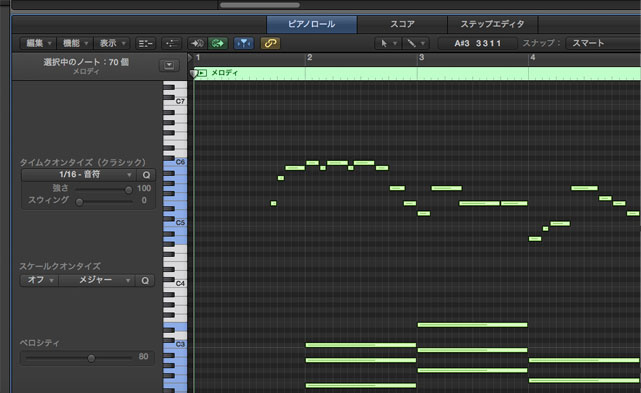Toggle the MIDI In button
The image size is (641, 393).
197,43
